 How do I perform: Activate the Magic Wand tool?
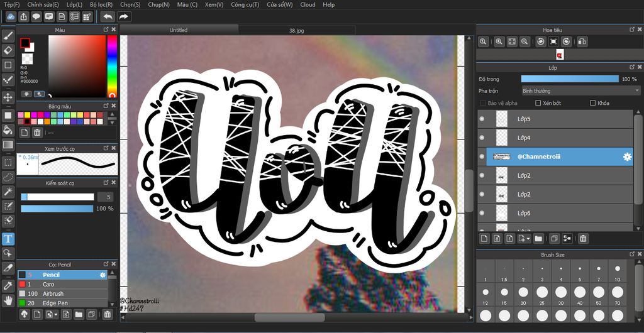(8, 191)
